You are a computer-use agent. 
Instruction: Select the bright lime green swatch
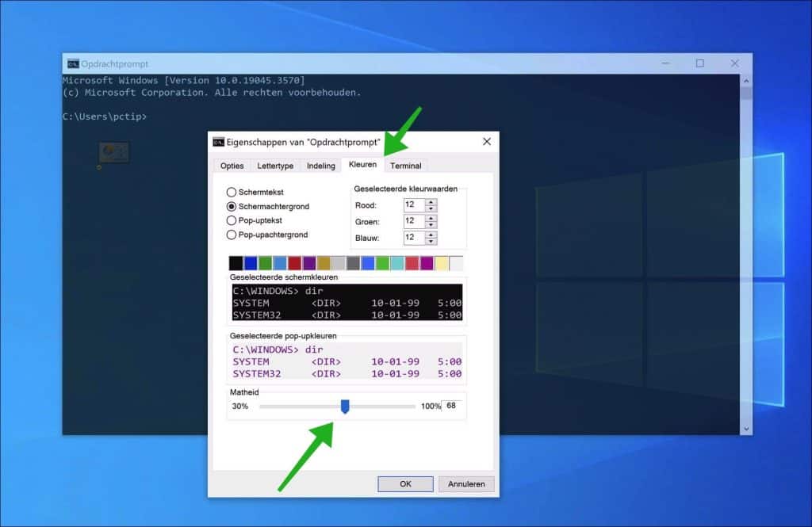383,263
